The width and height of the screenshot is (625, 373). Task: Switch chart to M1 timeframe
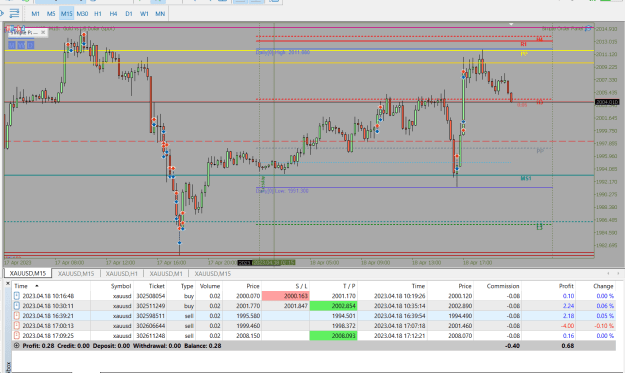tap(35, 14)
